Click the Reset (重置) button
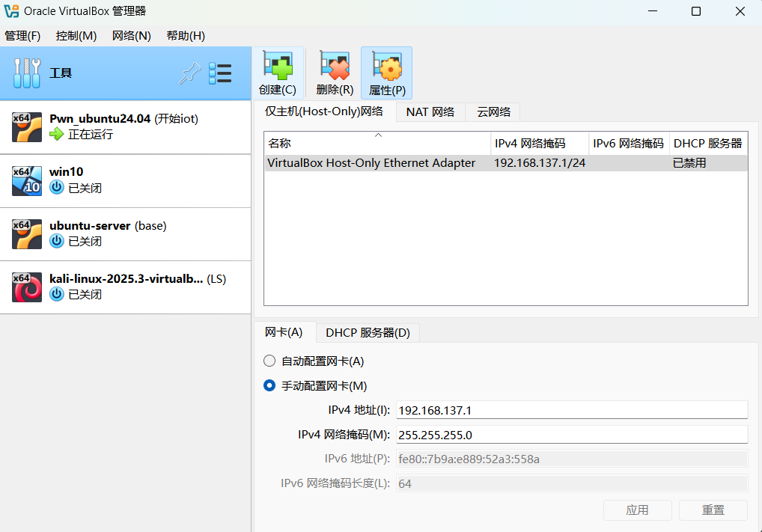The height and width of the screenshot is (532, 762). [713, 510]
